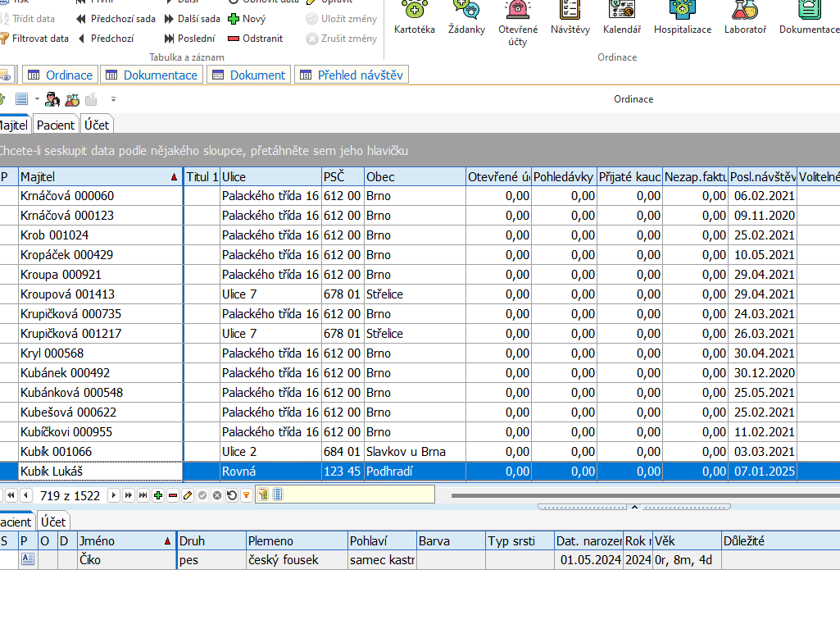Open the Dokumentace module in the ribbon
The height and width of the screenshot is (629, 840).
click(x=809, y=19)
